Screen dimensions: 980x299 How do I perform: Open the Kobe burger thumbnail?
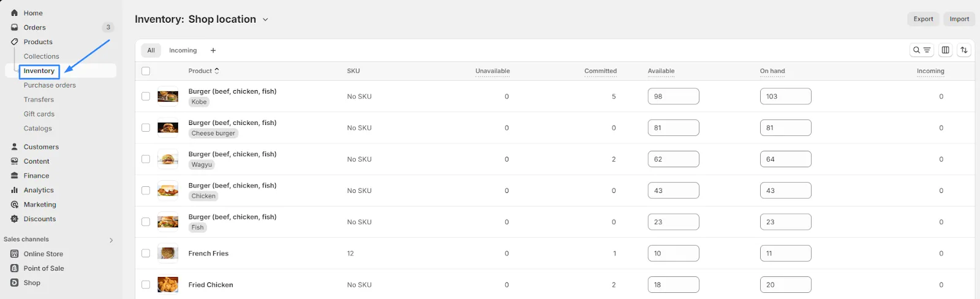pyautogui.click(x=168, y=96)
